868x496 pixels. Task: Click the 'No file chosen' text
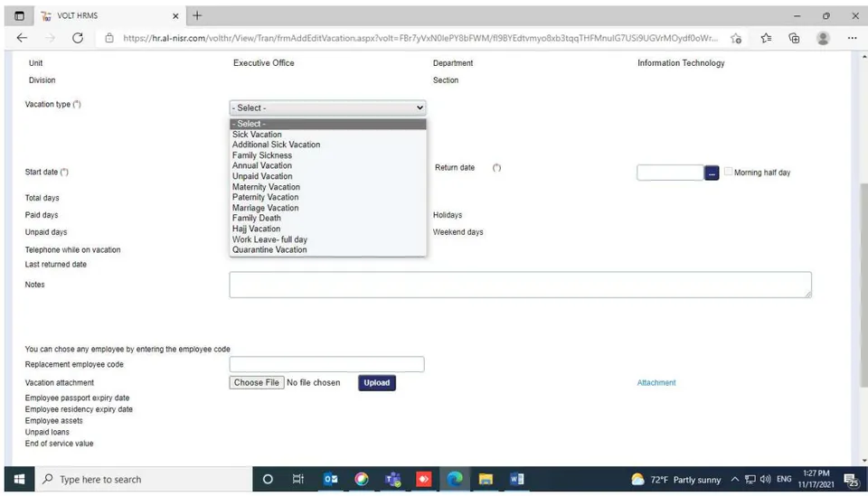pos(314,383)
